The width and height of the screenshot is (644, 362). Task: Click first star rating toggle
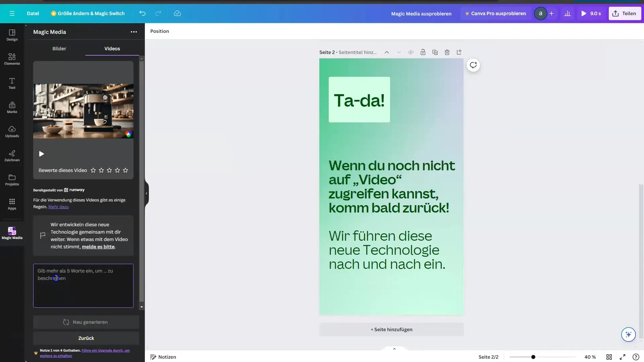(93, 170)
